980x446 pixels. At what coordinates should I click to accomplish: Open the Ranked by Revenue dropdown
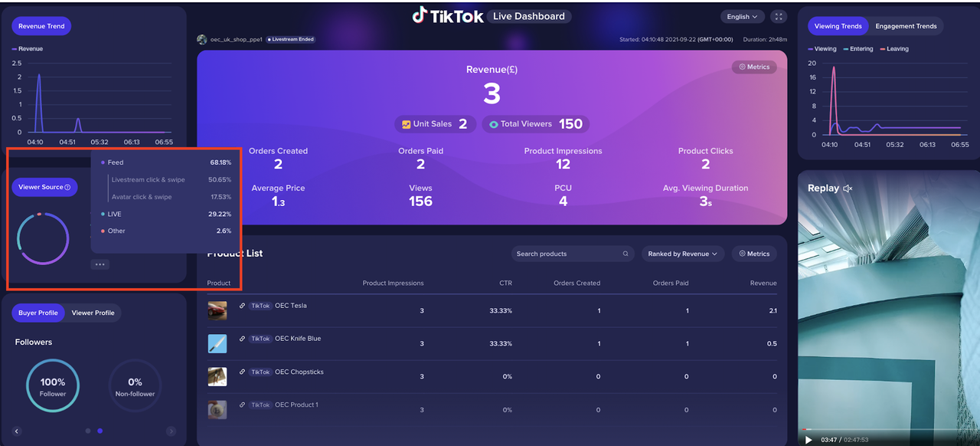point(682,254)
